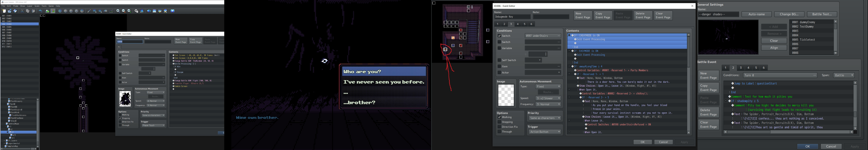Click the event image thumbnail in ID:006 editor

click(506, 95)
